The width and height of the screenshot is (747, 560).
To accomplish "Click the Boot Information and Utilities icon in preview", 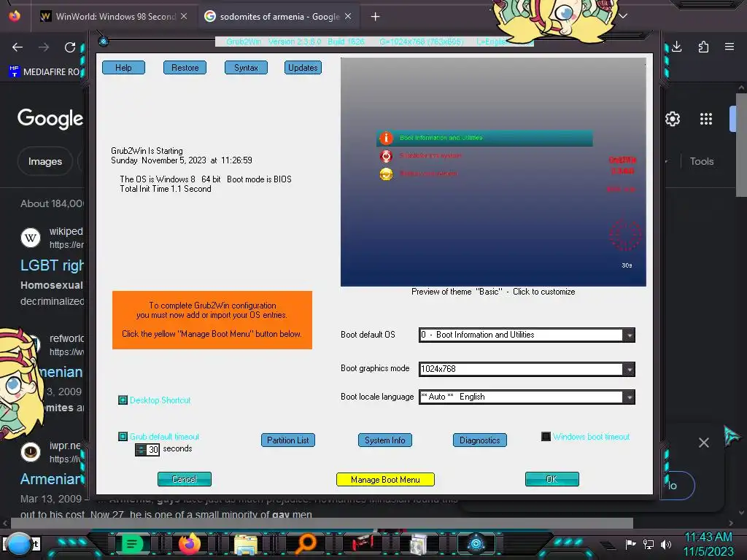I will click(x=386, y=138).
